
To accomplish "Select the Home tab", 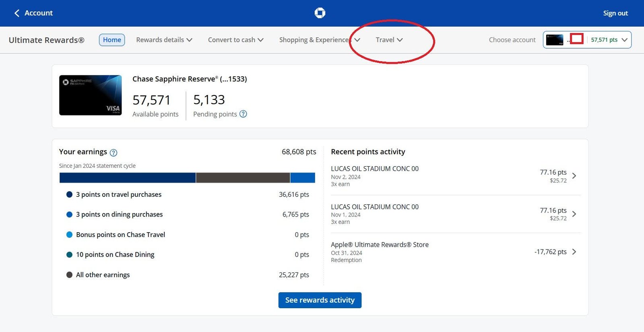I will click(112, 40).
